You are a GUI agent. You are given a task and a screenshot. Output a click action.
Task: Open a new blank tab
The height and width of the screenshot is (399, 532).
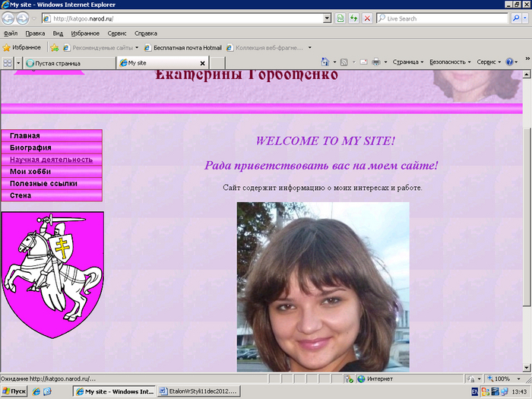point(217,63)
